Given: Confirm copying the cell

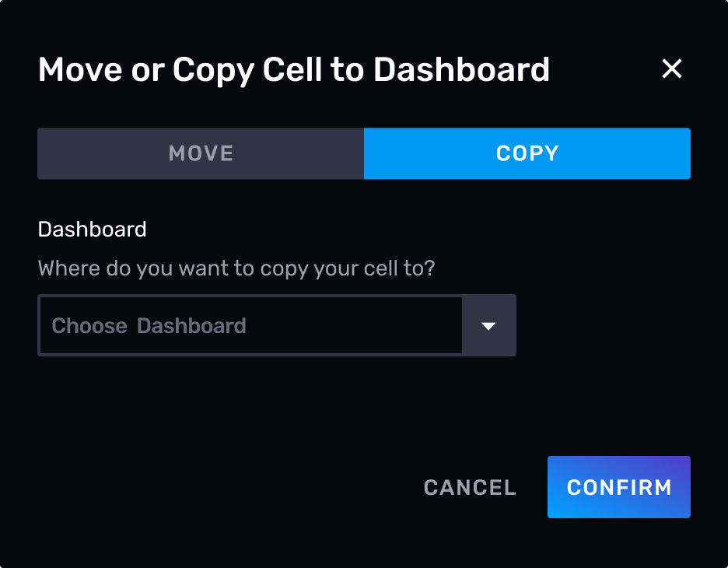Looking at the screenshot, I should coord(618,487).
